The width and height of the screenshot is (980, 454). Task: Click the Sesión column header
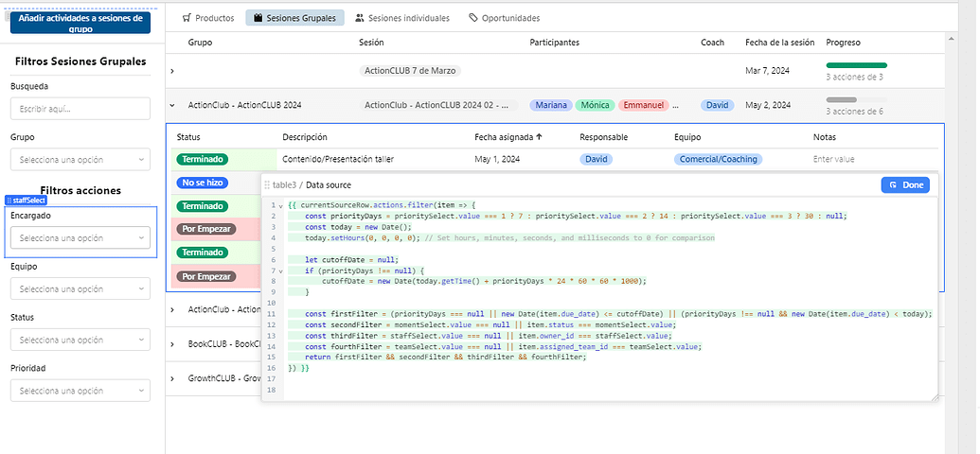point(371,43)
